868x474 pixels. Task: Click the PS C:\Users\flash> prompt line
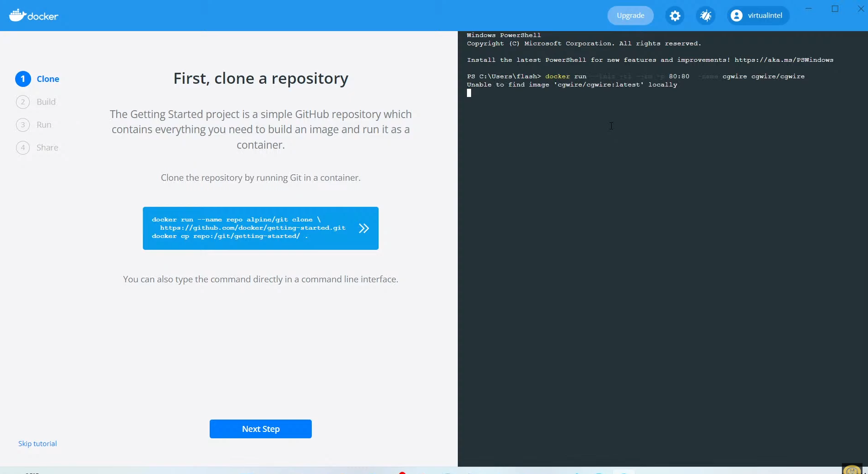point(635,76)
